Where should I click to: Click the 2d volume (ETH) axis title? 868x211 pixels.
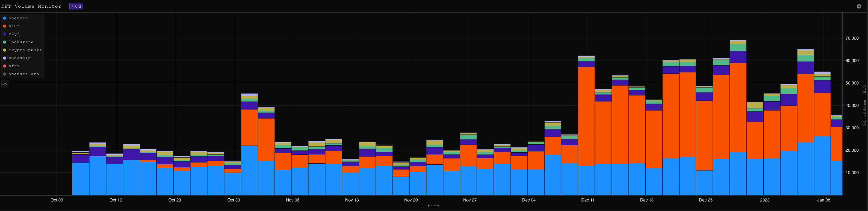pos(864,104)
